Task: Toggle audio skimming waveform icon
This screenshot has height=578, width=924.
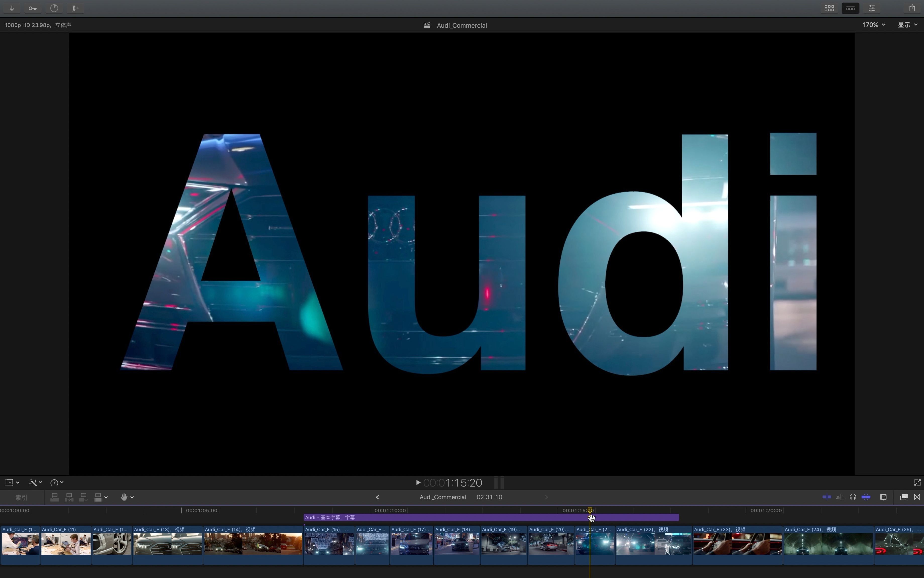Action: pos(840,497)
